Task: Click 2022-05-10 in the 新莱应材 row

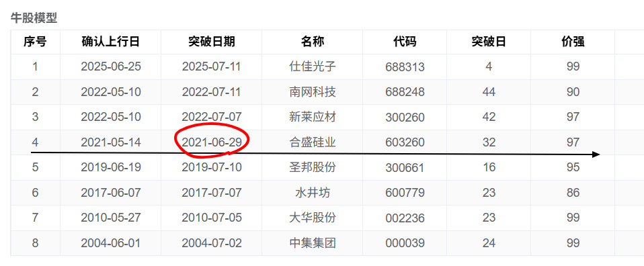Action: pos(111,117)
